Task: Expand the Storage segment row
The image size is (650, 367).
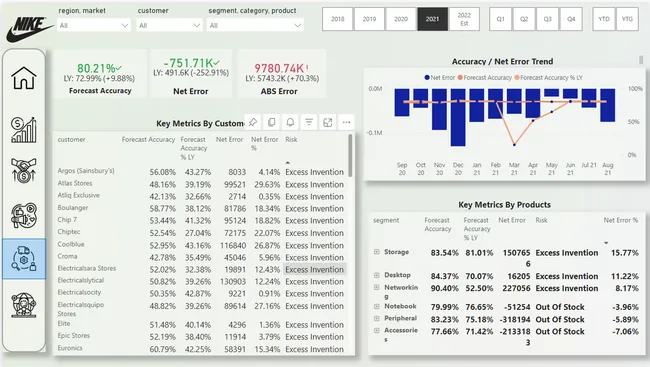Action: (376, 252)
